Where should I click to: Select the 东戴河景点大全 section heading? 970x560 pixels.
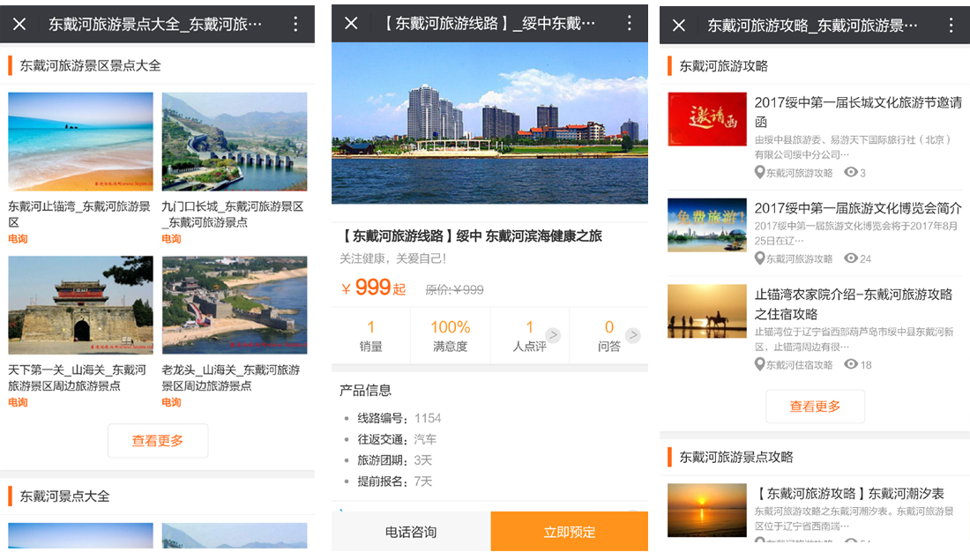tap(64, 497)
